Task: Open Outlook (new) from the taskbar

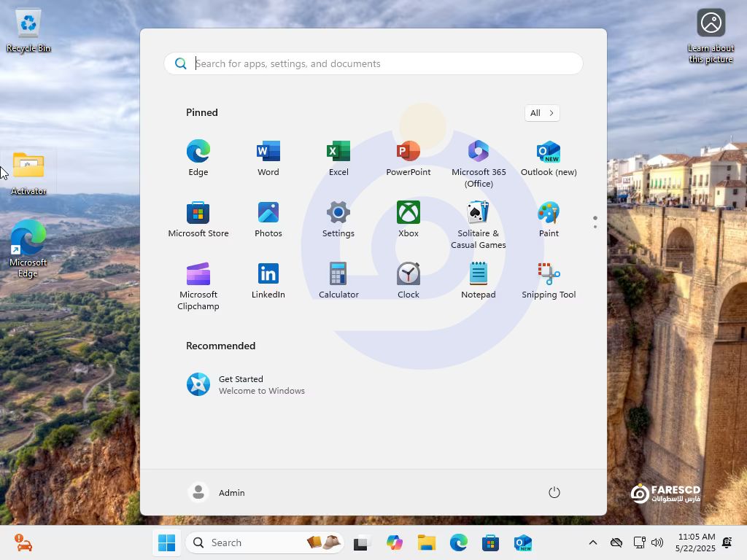Action: pyautogui.click(x=522, y=542)
